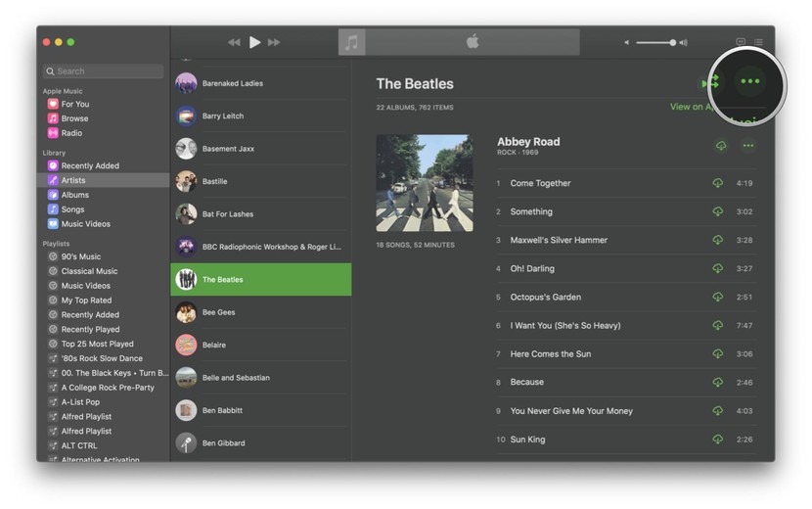Download Come Together via cloud icon

[717, 183]
